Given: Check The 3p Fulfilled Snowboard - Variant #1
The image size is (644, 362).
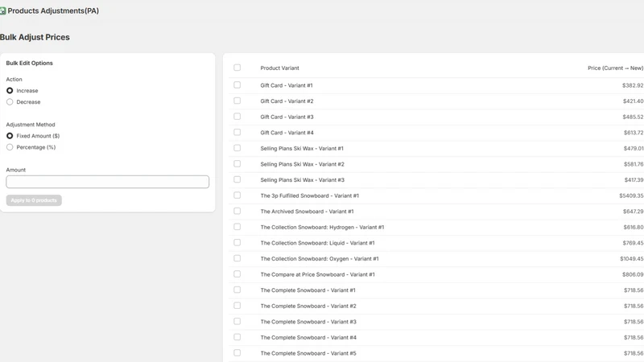Looking at the screenshot, I should [x=237, y=195].
